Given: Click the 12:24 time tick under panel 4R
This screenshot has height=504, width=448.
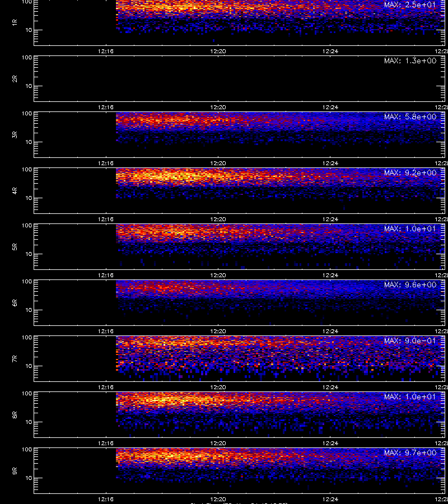Looking at the screenshot, I should pyautogui.click(x=330, y=219).
